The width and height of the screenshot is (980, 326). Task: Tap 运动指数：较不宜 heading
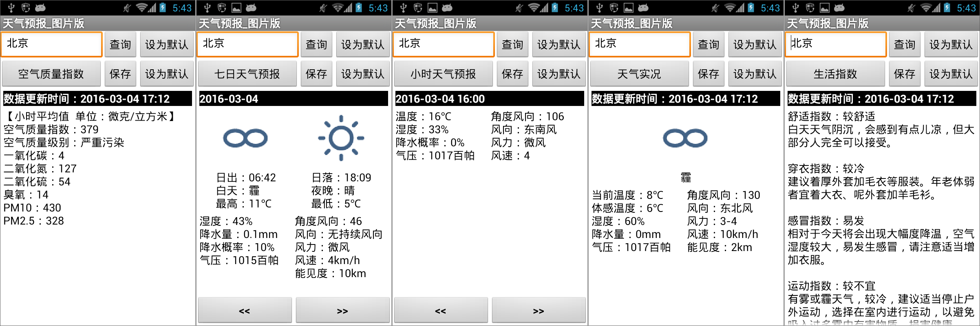[x=832, y=286]
